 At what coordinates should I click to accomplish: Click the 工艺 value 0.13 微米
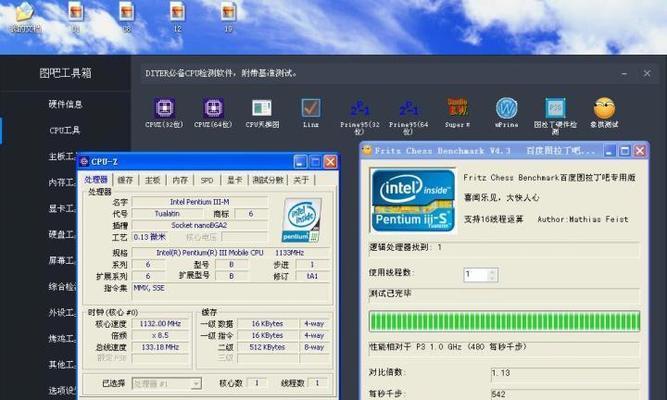(149, 237)
